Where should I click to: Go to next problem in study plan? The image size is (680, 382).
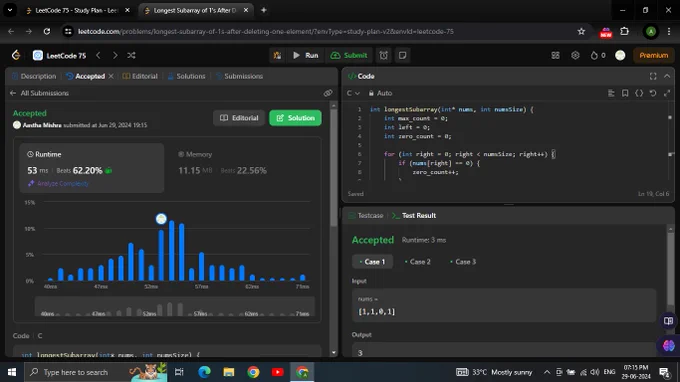coord(115,55)
